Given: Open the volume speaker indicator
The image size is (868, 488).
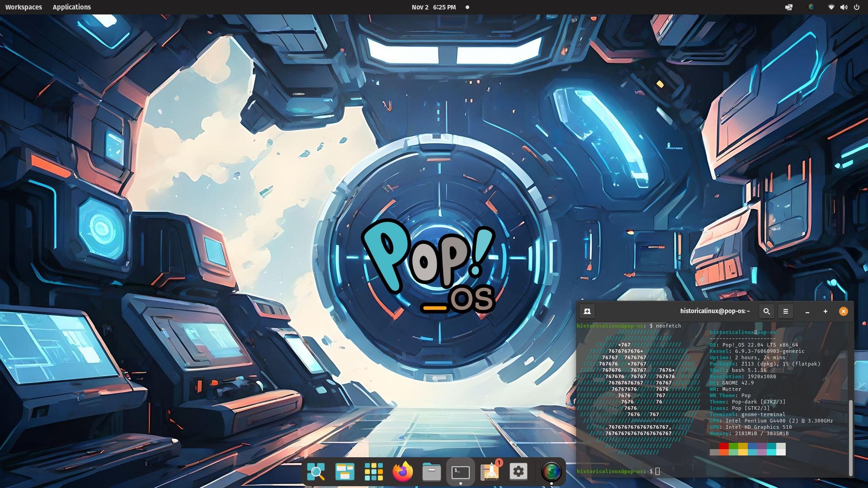Looking at the screenshot, I should click(x=844, y=7).
